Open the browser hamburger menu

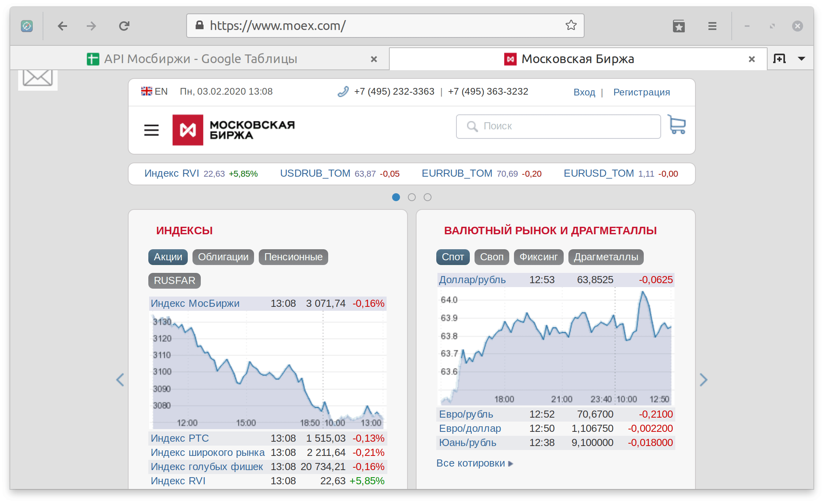[712, 26]
